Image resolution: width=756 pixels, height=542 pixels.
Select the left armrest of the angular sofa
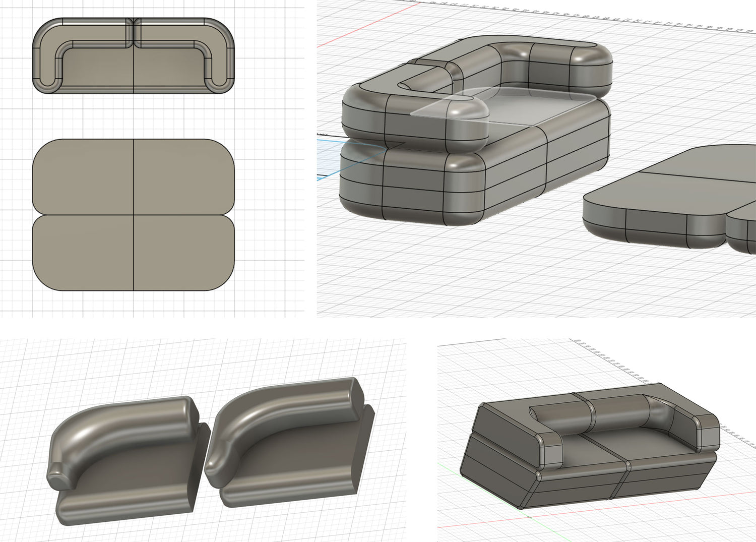pyautogui.click(x=549, y=448)
